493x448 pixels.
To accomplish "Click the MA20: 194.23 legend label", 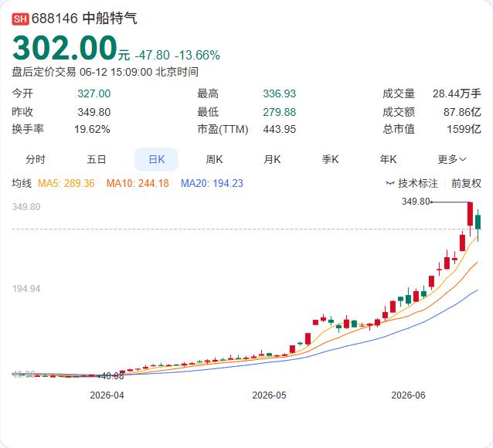I will 212,183.
